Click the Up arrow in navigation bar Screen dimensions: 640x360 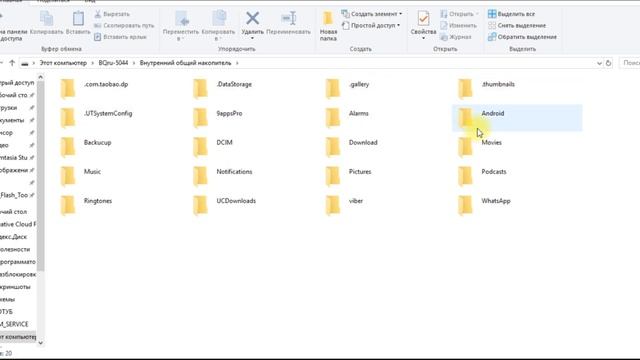pyautogui.click(x=12, y=63)
